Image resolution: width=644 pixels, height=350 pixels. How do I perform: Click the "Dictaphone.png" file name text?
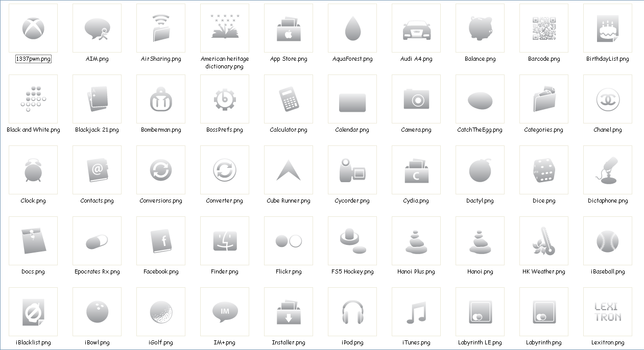point(608,201)
